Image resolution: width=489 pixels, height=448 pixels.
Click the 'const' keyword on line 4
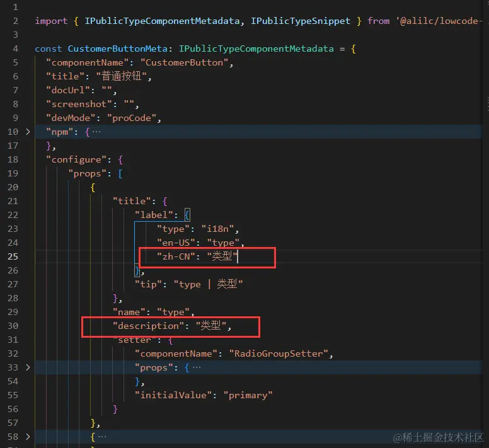click(x=49, y=49)
